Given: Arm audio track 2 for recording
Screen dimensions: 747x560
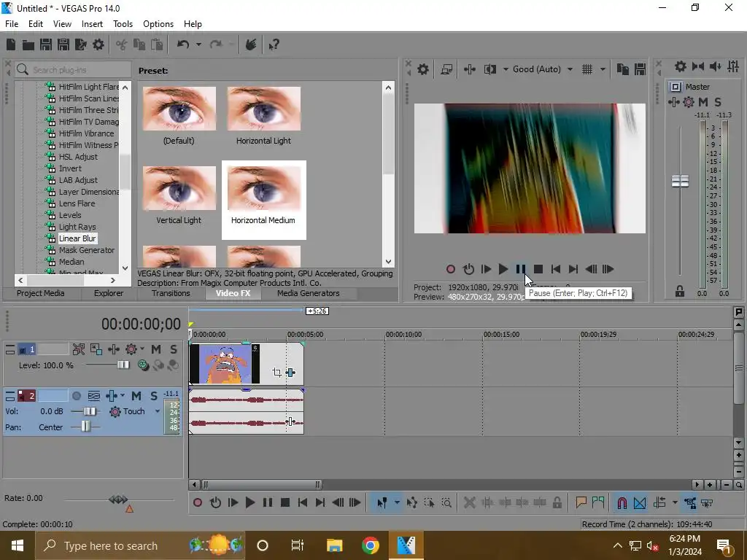Looking at the screenshot, I should 76,396.
